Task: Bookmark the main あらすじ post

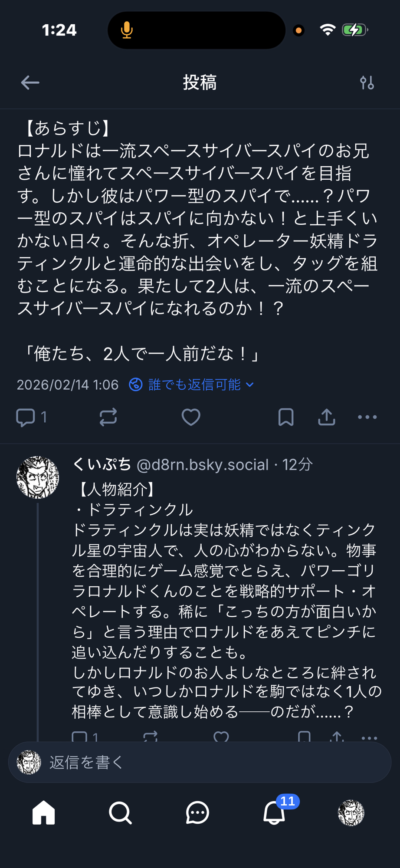Action: pos(286,418)
